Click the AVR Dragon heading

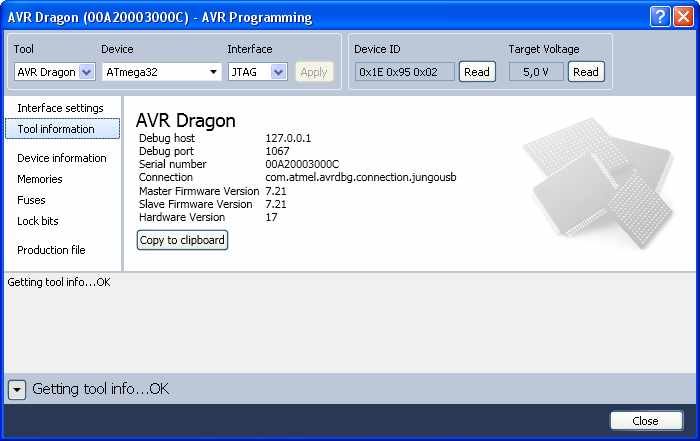tap(186, 121)
